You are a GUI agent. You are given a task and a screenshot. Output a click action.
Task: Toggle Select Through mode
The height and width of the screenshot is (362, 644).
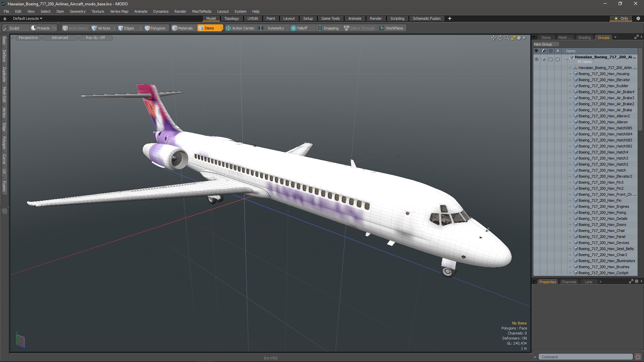pyautogui.click(x=359, y=28)
